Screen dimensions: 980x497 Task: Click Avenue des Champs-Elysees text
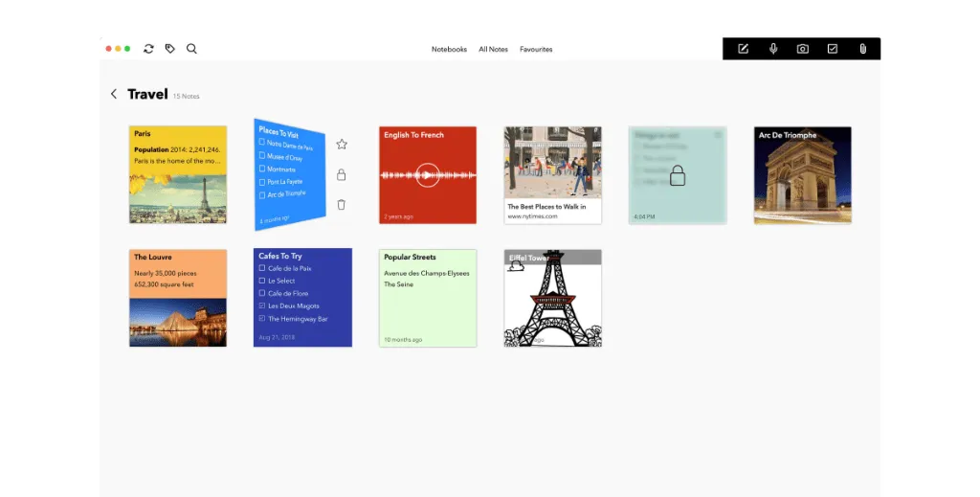pos(426,273)
